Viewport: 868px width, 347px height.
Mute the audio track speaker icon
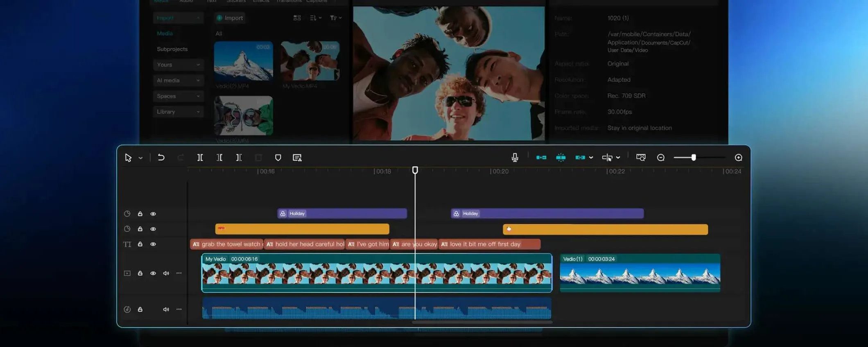[166, 309]
